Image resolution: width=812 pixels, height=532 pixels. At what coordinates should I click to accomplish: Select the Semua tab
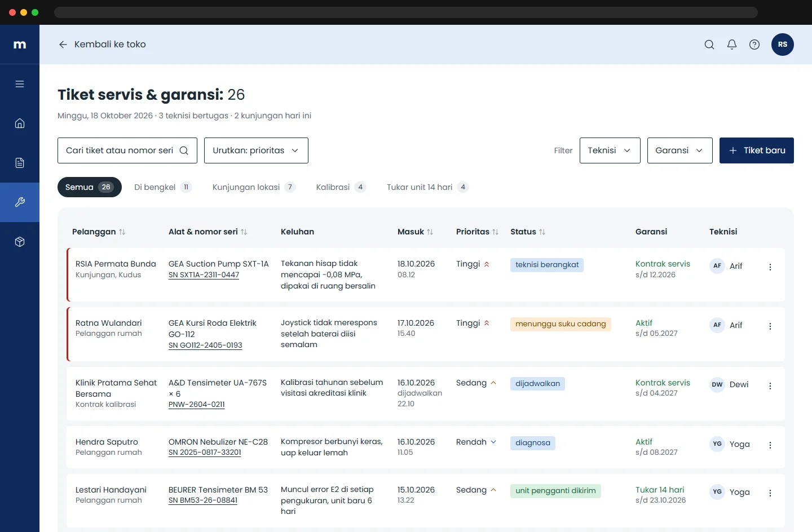click(90, 187)
